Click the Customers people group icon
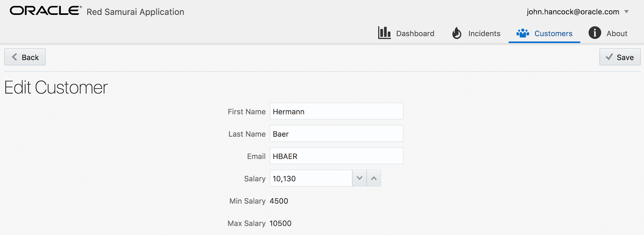644x235 pixels. coord(522,33)
